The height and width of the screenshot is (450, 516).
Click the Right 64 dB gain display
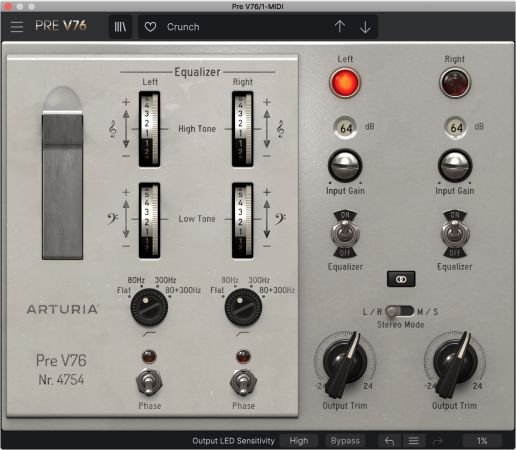click(456, 128)
